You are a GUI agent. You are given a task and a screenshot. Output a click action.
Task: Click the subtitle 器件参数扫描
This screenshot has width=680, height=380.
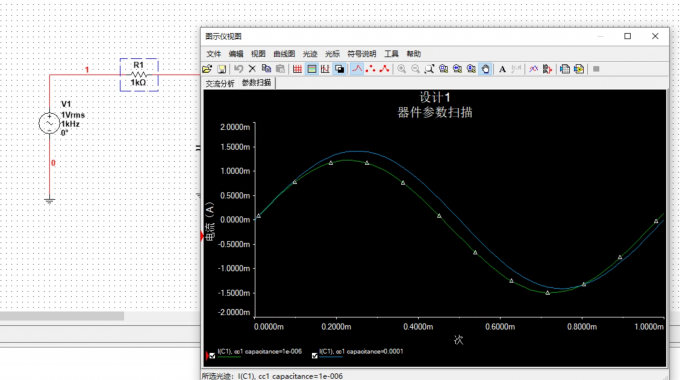(x=435, y=112)
